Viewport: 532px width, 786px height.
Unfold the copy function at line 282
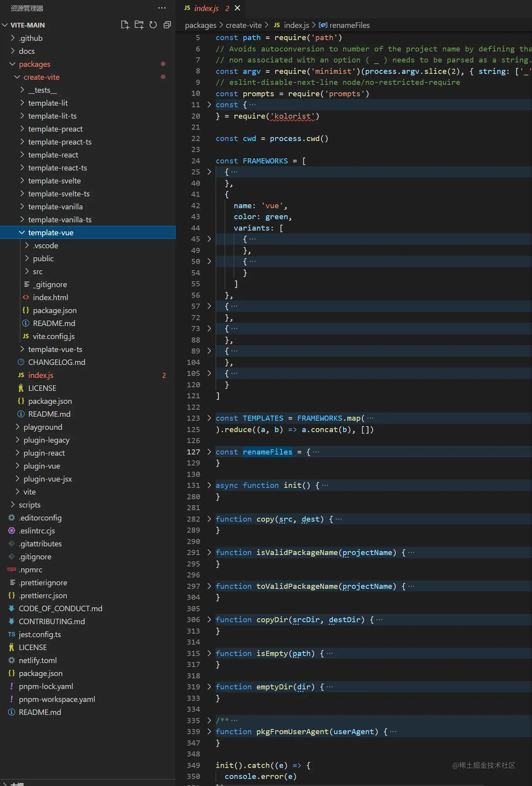pyautogui.click(x=209, y=519)
